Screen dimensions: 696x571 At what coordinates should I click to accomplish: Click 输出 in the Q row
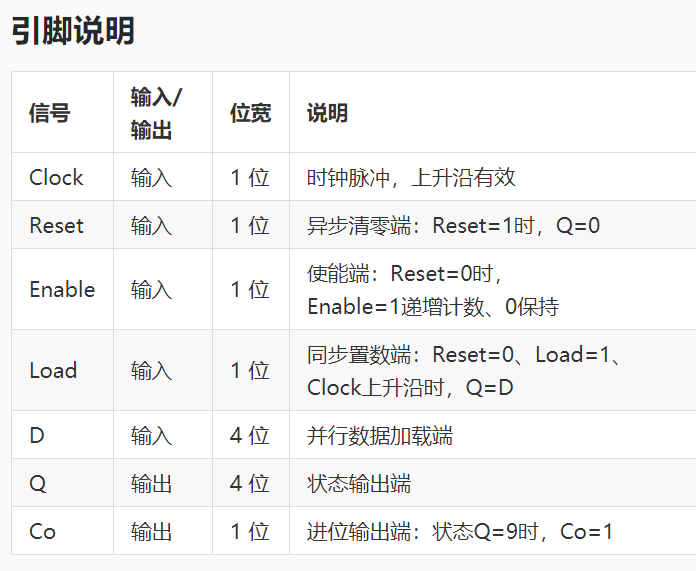[151, 483]
